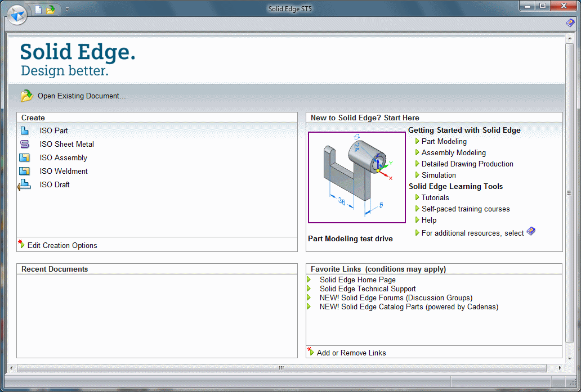Open NEW! Solid Edge Catalog Parts link
This screenshot has height=392, width=581.
pos(409,307)
